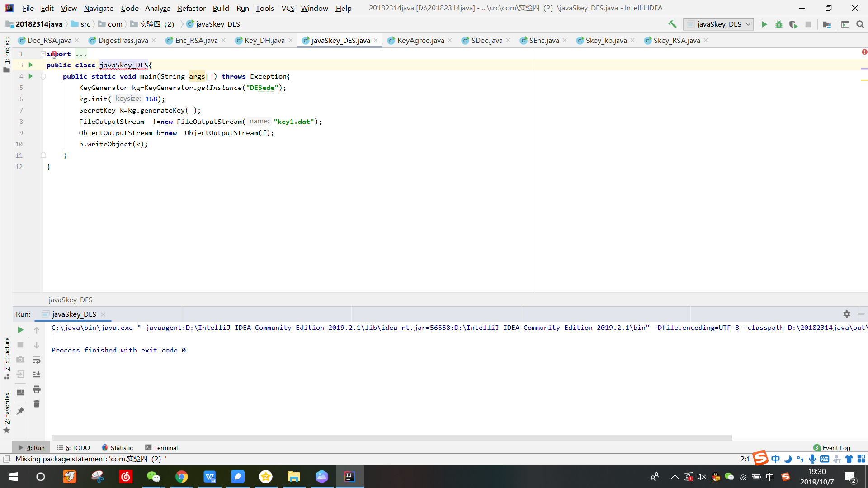Expand the folded import statement
The width and height of the screenshot is (868, 488).
(x=43, y=54)
